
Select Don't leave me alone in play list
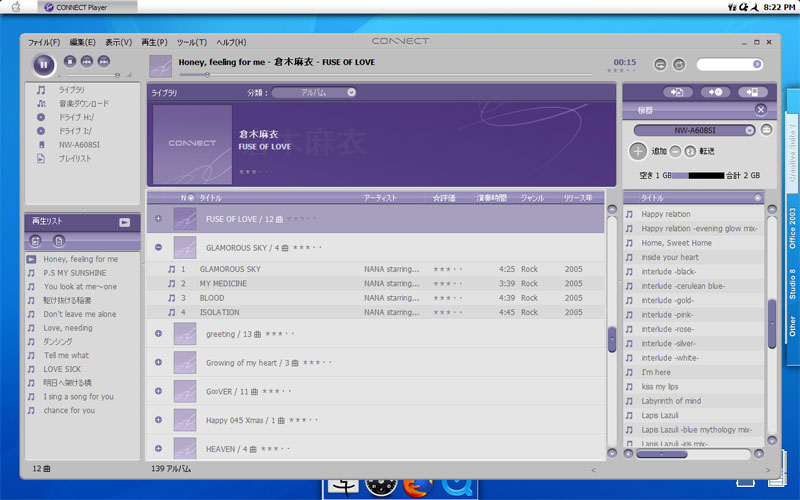[82, 314]
